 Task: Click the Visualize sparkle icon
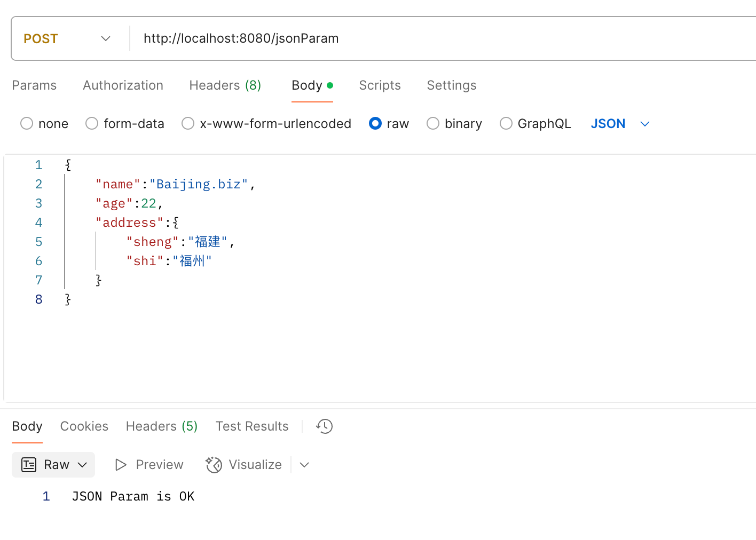[x=214, y=465]
